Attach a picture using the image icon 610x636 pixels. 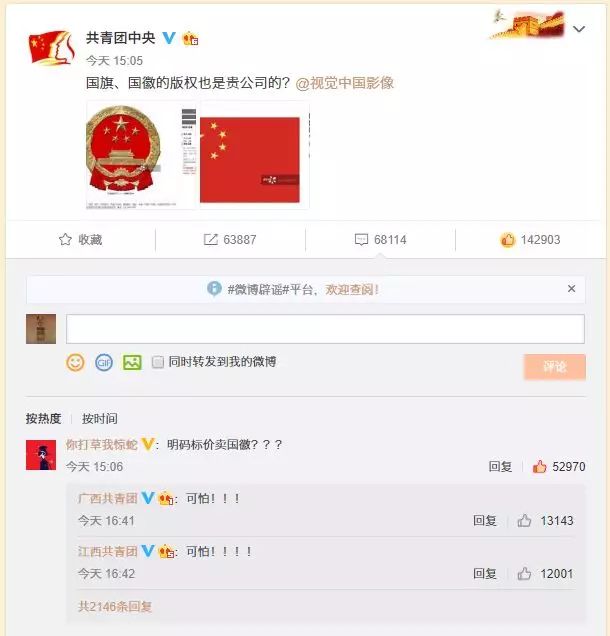(132, 362)
